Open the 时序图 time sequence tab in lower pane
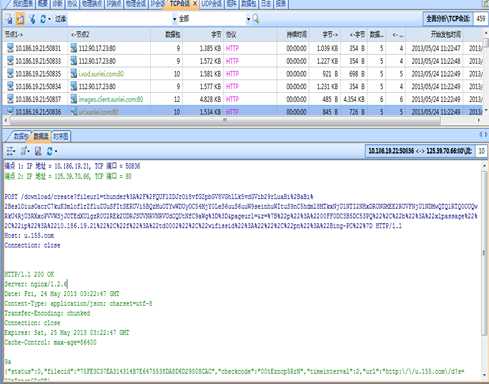Screen dimensions: 489x384 61,136
